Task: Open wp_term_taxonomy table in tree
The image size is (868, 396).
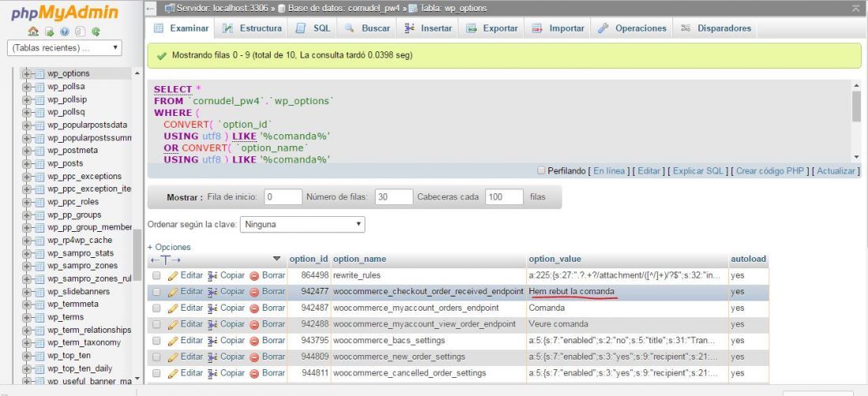Action: 84,343
